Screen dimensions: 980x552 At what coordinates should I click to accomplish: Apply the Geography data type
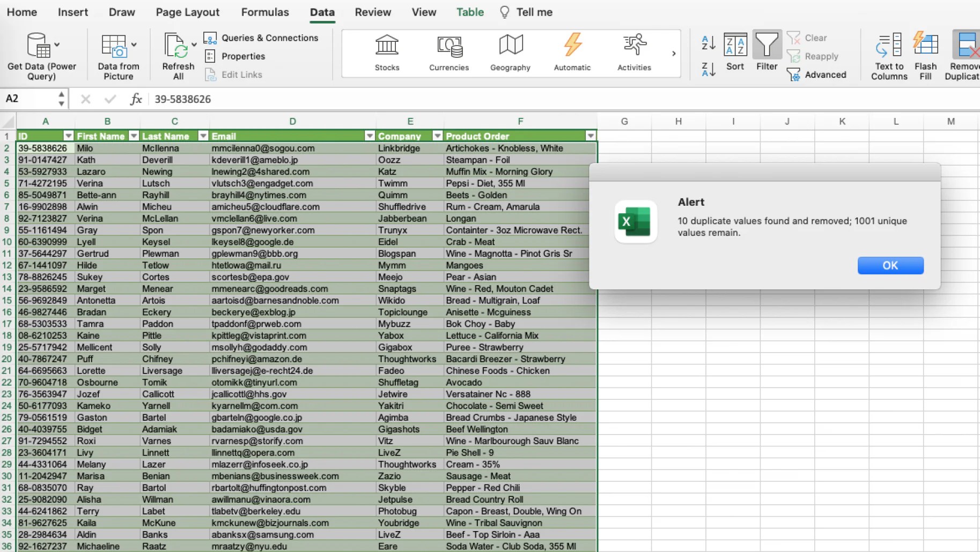[510, 52]
